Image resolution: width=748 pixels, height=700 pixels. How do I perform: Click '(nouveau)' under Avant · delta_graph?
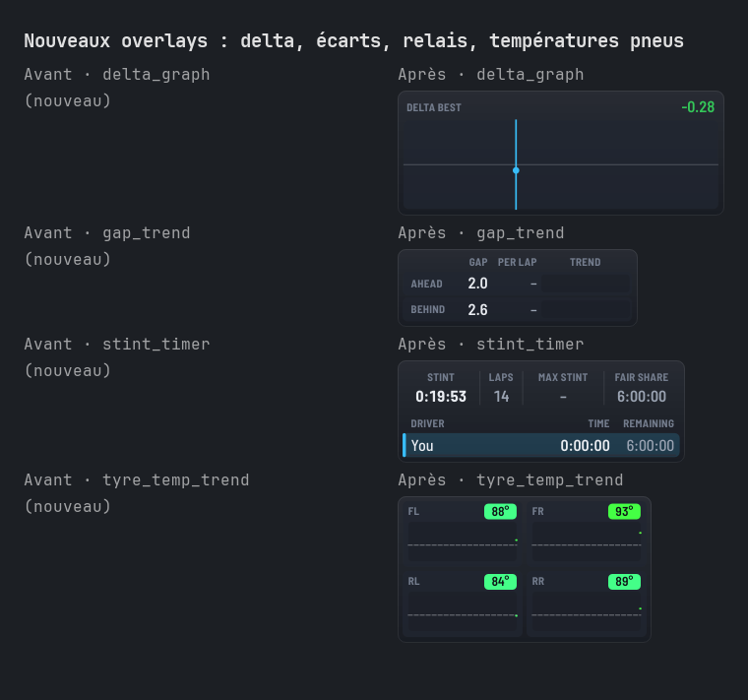67,100
